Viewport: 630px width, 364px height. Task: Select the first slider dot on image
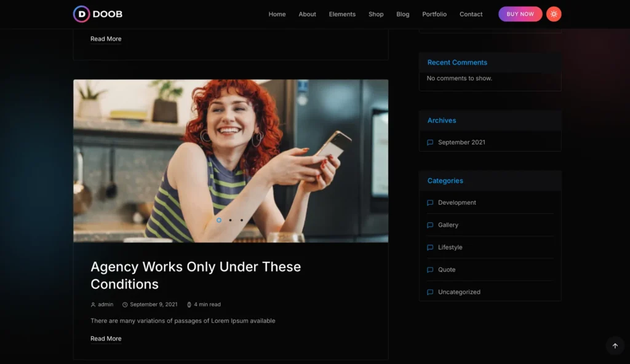pos(219,220)
